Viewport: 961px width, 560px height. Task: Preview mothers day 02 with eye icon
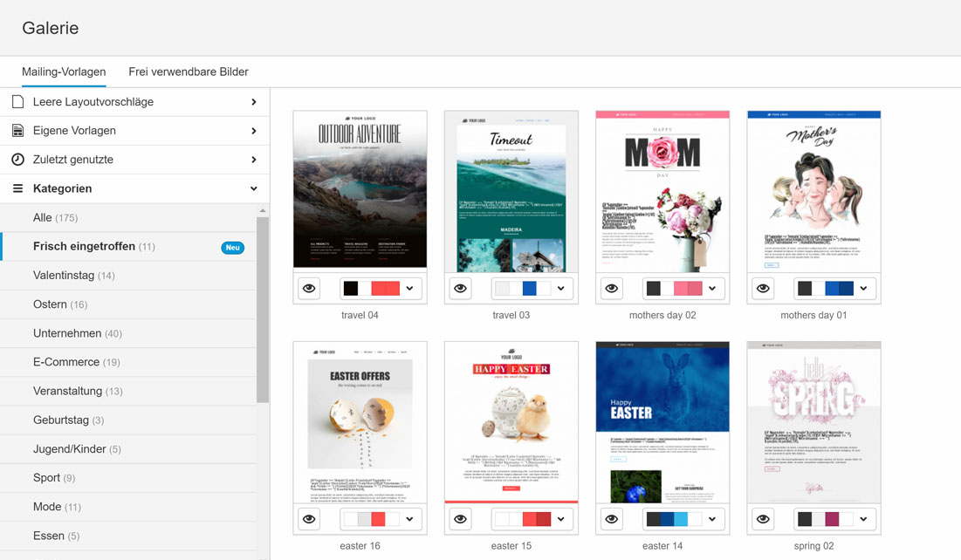pos(612,288)
